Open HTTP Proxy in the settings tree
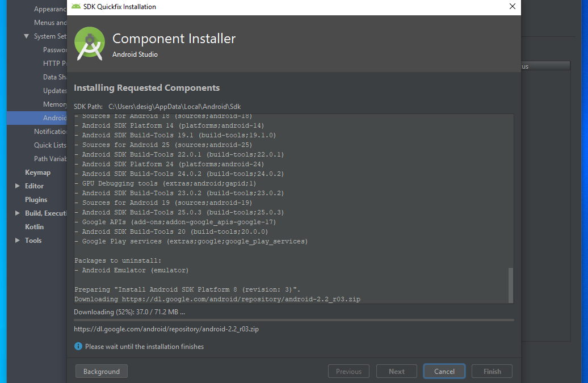The image size is (588, 383). click(x=54, y=64)
